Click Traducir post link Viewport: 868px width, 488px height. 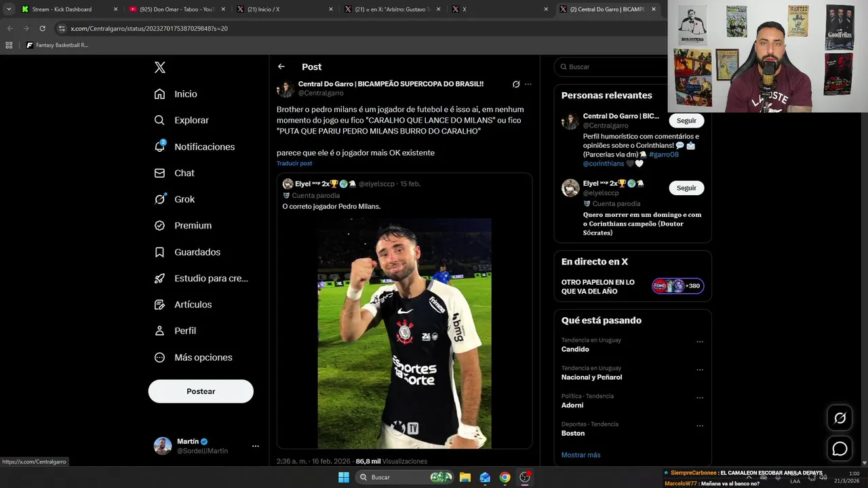(294, 163)
